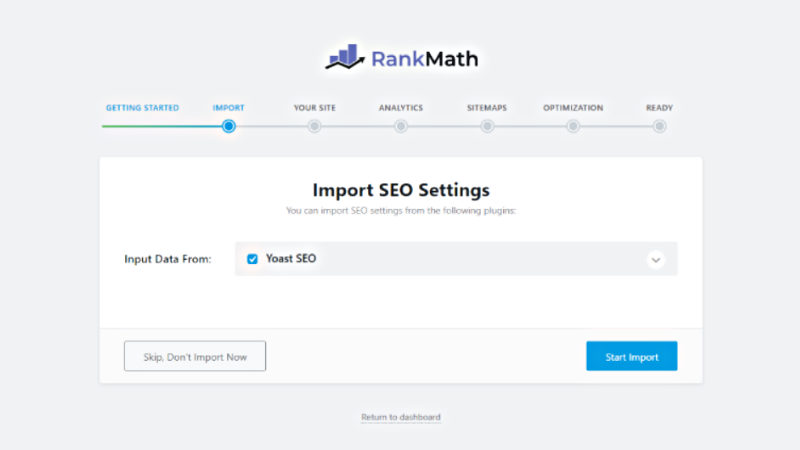Expand the Yoast SEO chevron dropdown
800x450 pixels.
(656, 260)
